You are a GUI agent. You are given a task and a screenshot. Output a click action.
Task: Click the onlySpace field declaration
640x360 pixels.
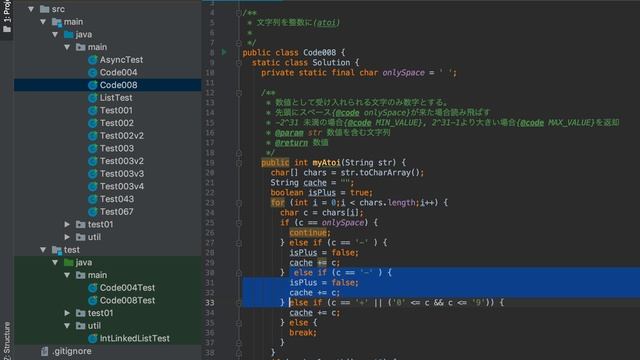point(403,73)
